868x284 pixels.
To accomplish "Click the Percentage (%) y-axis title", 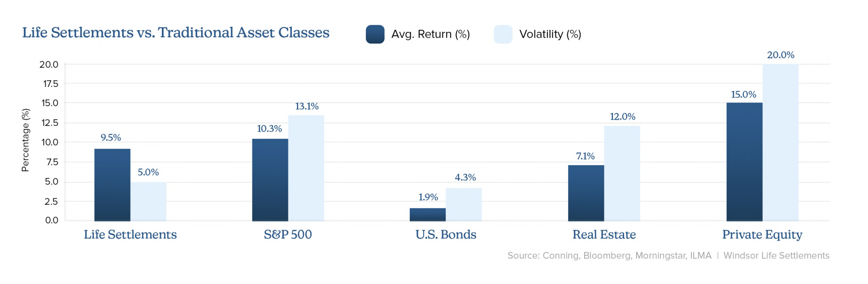I will [26, 140].
